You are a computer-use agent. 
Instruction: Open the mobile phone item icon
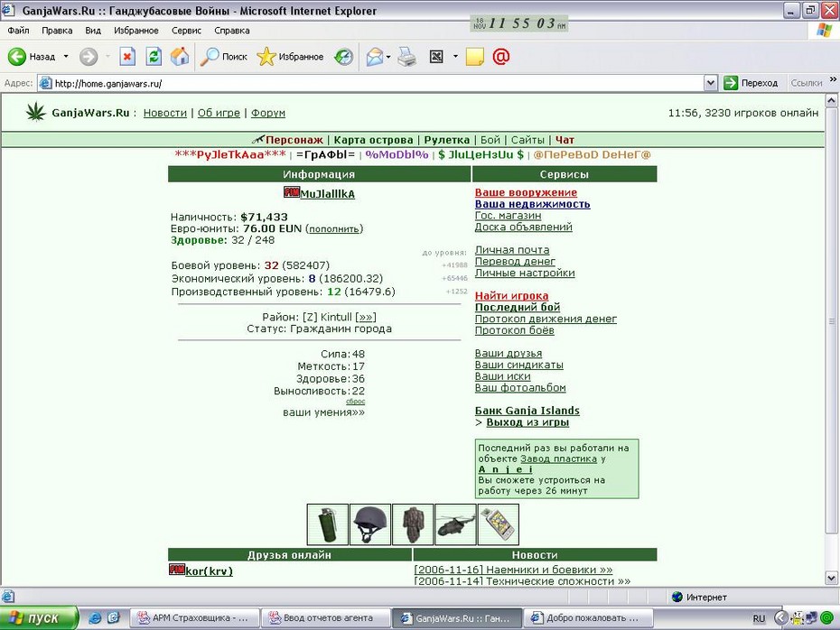point(499,524)
